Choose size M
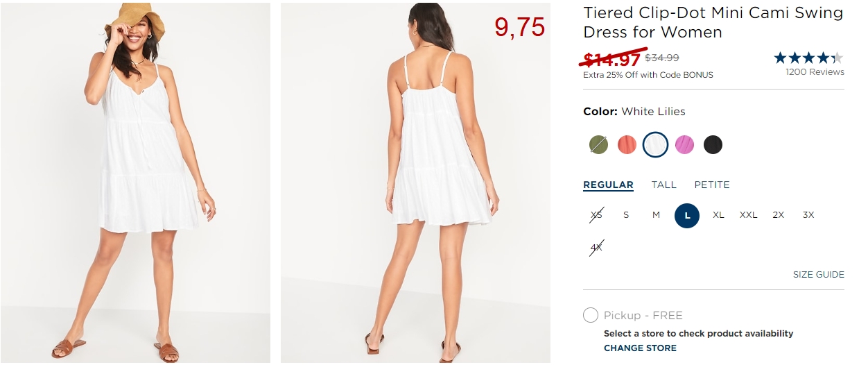The height and width of the screenshot is (365, 868). click(656, 215)
